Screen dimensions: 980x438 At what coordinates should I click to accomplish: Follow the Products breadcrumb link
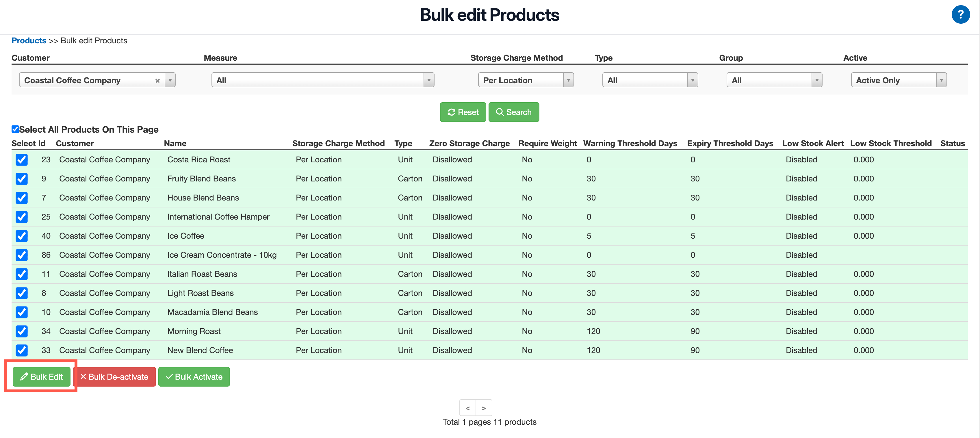(29, 41)
